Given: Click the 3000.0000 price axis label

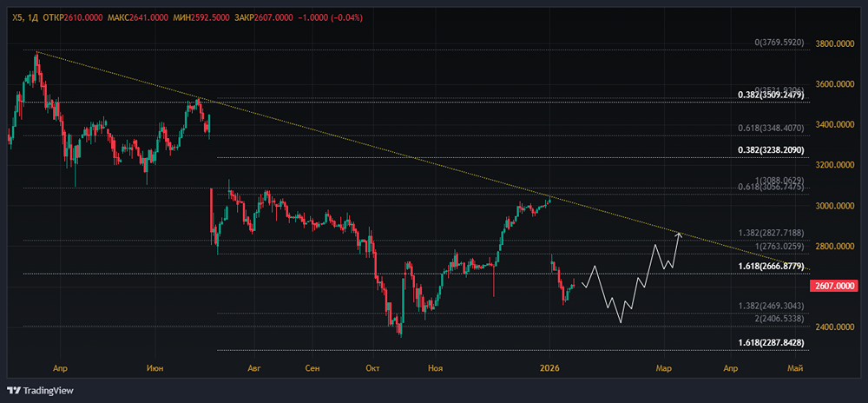Looking at the screenshot, I should click(837, 206).
